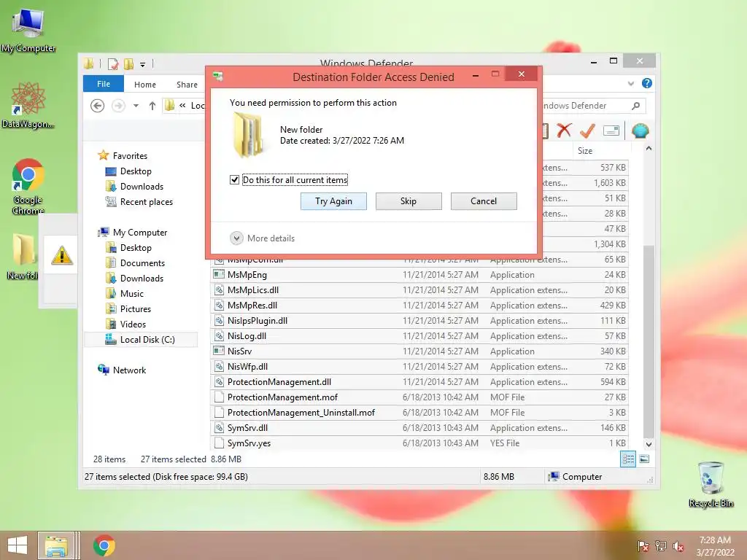Open My Computer desktop icon
Viewport: 747px width, 560px height.
click(x=28, y=29)
